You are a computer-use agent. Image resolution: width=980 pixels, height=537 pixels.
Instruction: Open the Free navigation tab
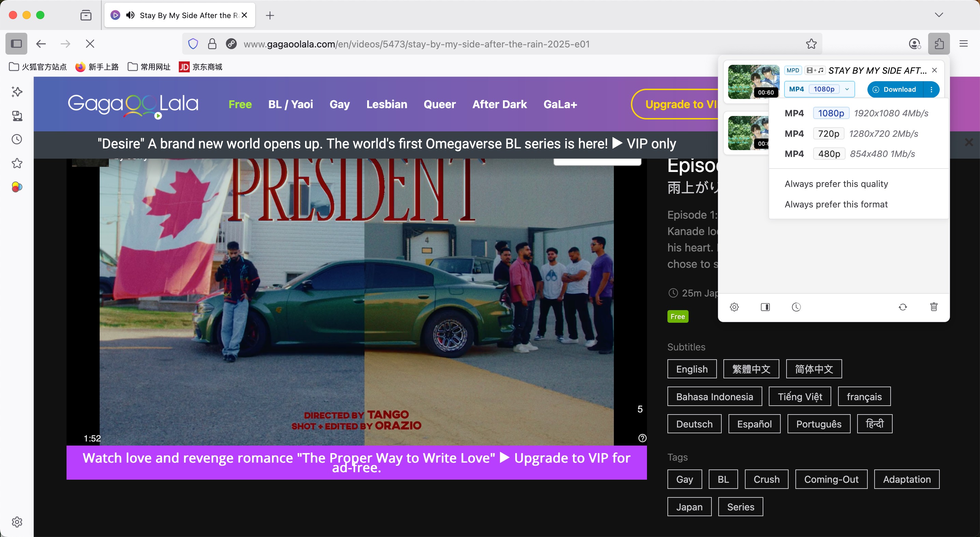[x=240, y=104]
